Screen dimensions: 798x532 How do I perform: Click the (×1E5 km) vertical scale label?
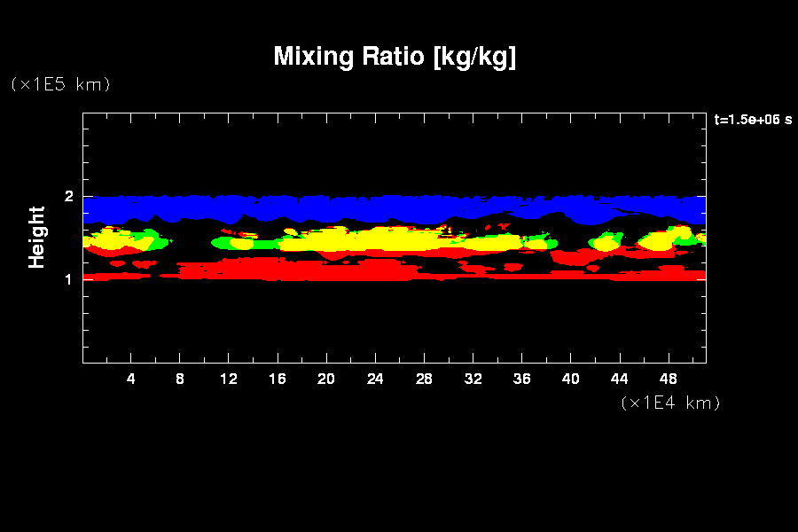coord(60,84)
